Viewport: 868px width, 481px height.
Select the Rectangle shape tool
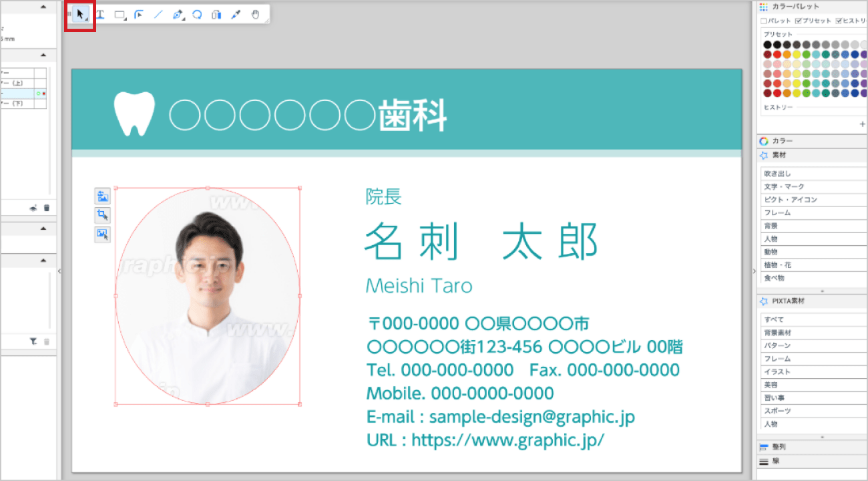tap(120, 14)
